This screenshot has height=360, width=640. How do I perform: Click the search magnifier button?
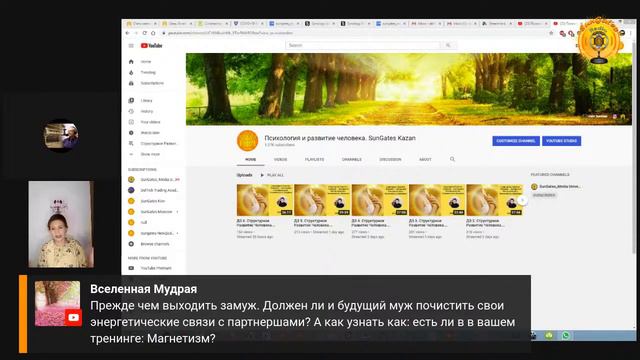(448, 45)
